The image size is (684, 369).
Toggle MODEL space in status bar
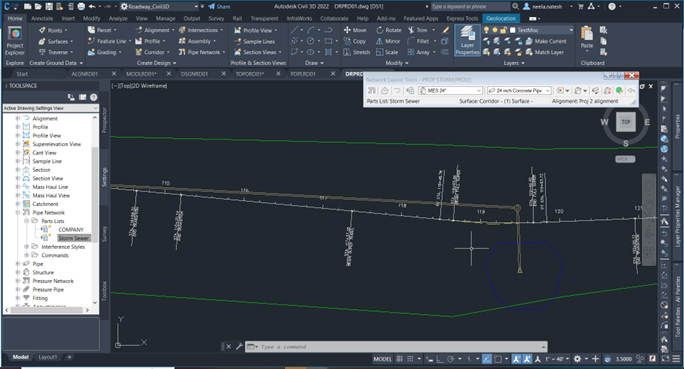(x=382, y=359)
